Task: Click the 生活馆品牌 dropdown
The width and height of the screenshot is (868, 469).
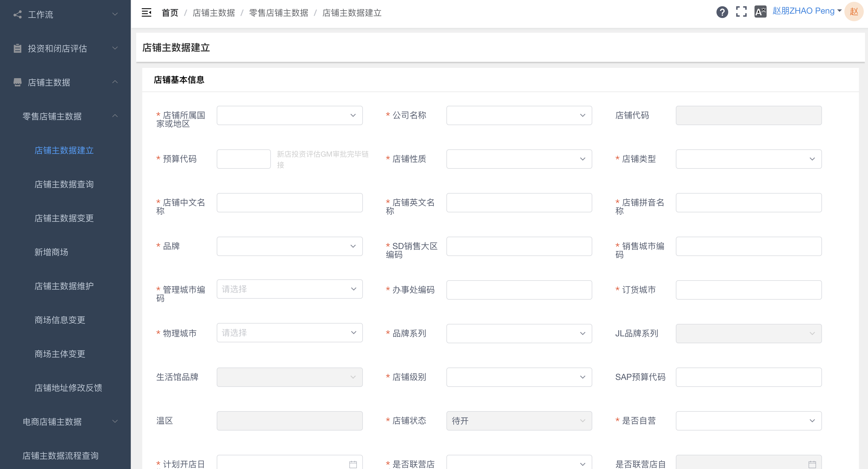Action: tap(289, 377)
